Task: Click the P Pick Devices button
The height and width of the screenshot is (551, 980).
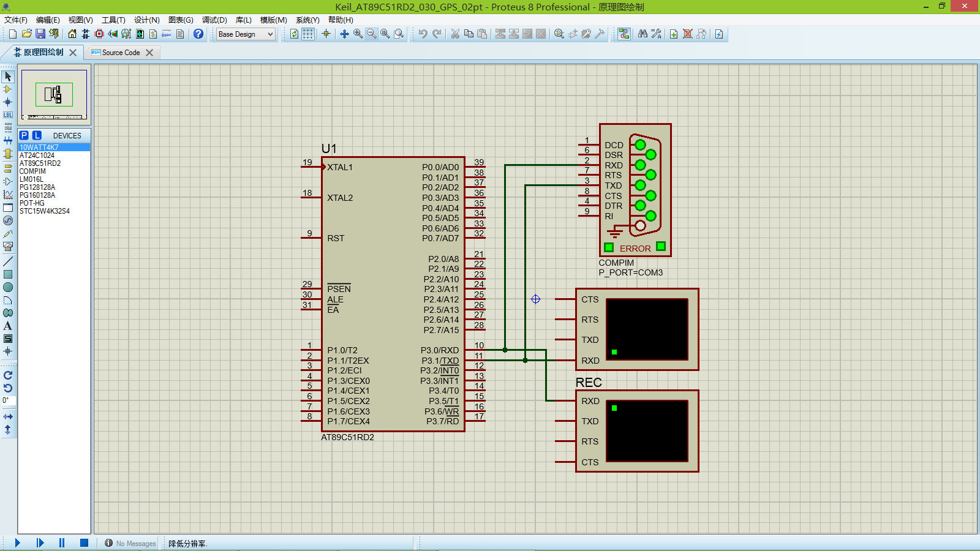Action: (x=23, y=135)
